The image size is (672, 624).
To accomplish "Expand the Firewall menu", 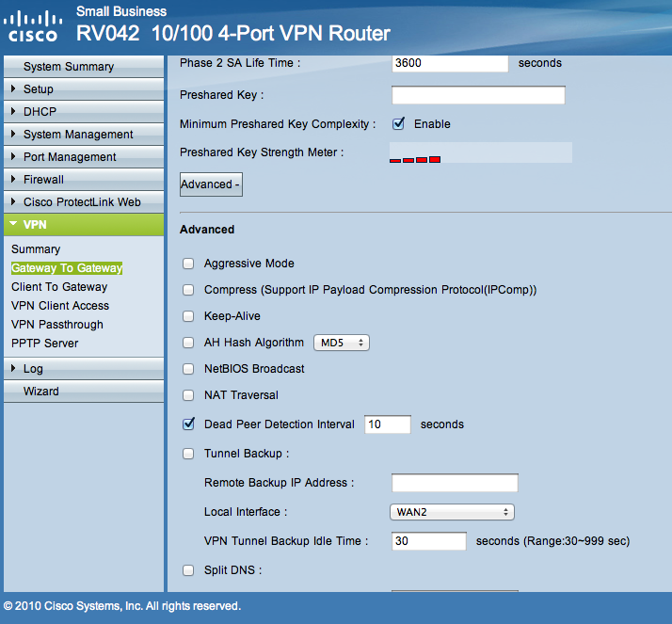I will (84, 179).
